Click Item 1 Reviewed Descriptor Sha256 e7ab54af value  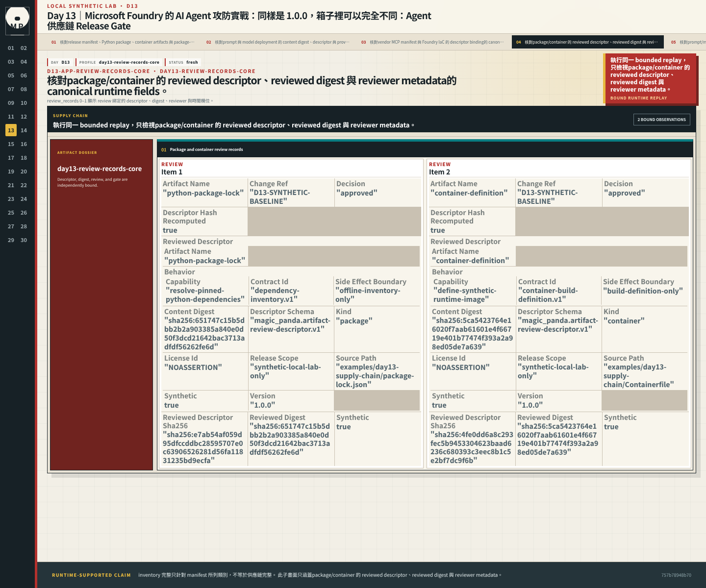[x=203, y=447]
